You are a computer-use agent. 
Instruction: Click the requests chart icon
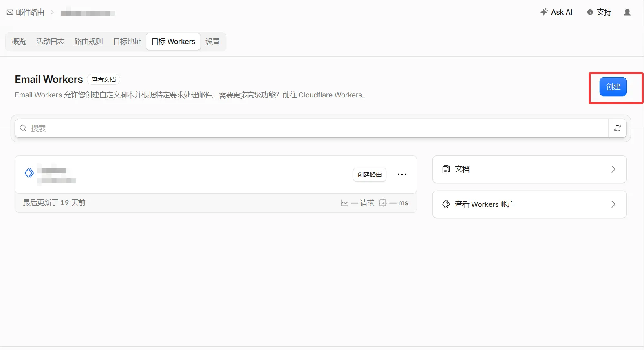pyautogui.click(x=344, y=203)
